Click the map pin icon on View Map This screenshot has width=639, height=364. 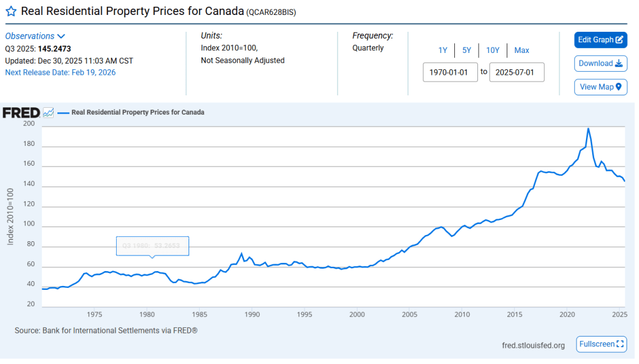click(619, 87)
